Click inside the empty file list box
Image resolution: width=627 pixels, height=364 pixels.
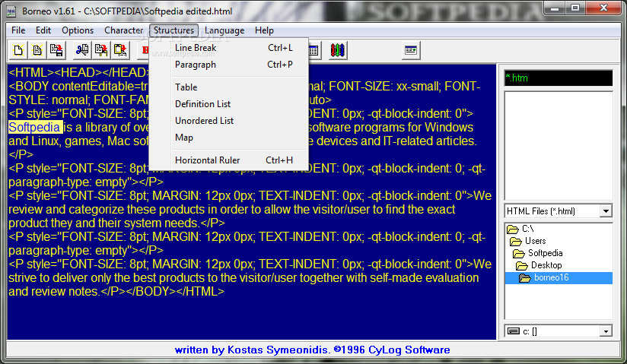(x=559, y=146)
